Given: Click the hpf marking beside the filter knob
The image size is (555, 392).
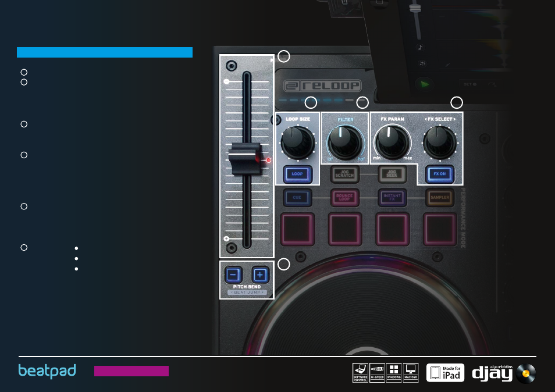Looking at the screenshot, I should pyautogui.click(x=361, y=159).
